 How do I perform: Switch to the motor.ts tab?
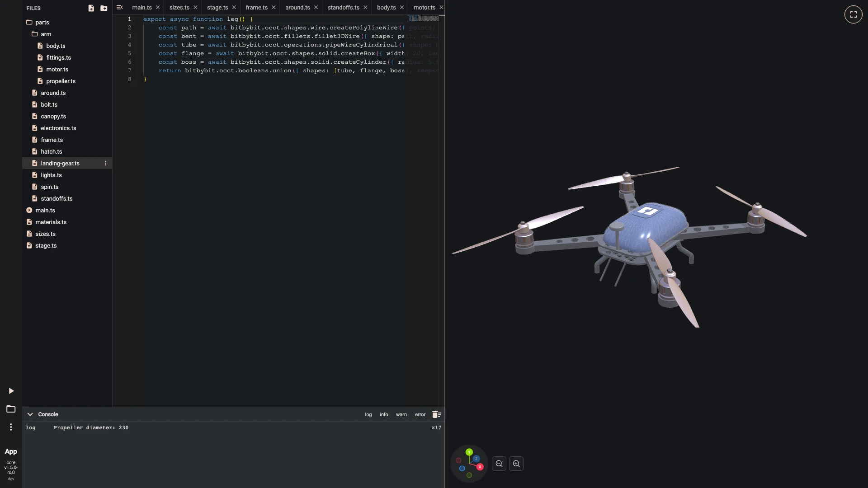425,7
